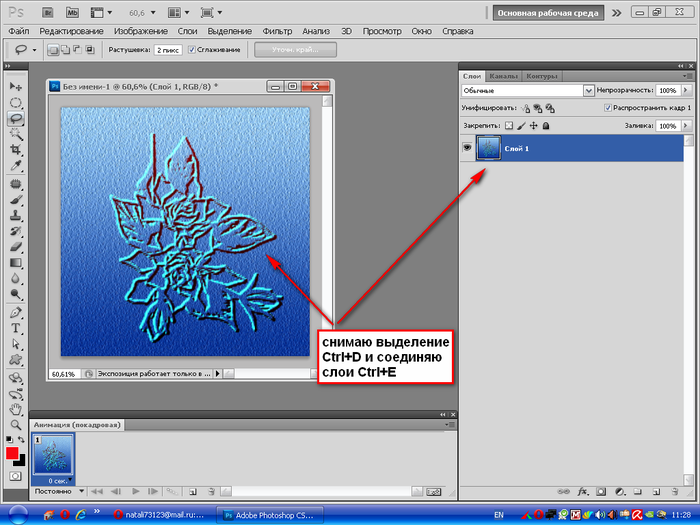Viewport: 700px width, 525px height.
Task: Select the Magic Wand tool
Action: 16,134
